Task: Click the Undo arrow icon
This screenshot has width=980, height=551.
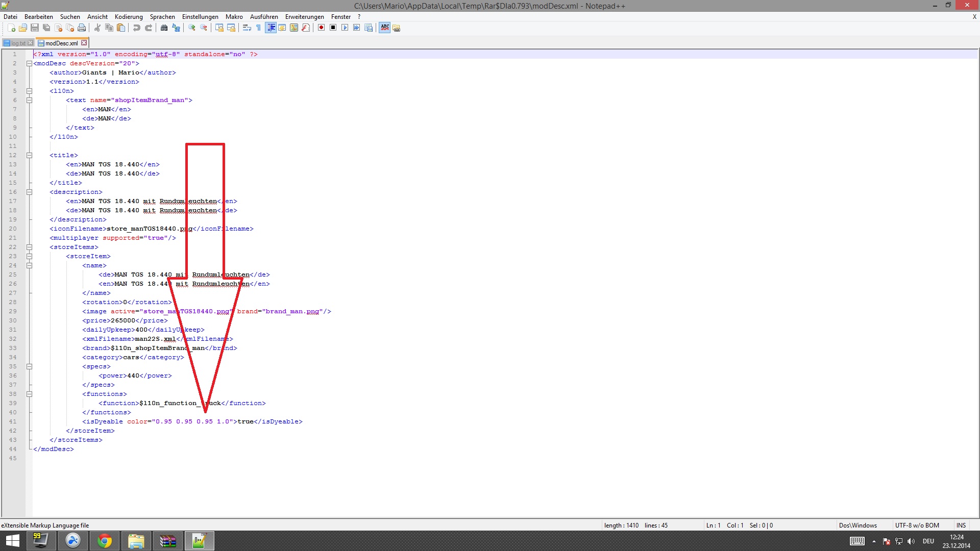Action: (x=136, y=28)
